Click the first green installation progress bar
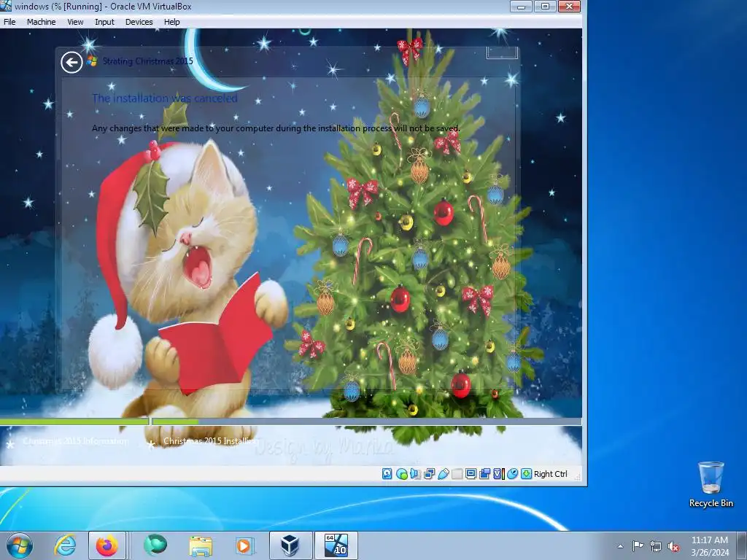The height and width of the screenshot is (560, 747). (74, 421)
